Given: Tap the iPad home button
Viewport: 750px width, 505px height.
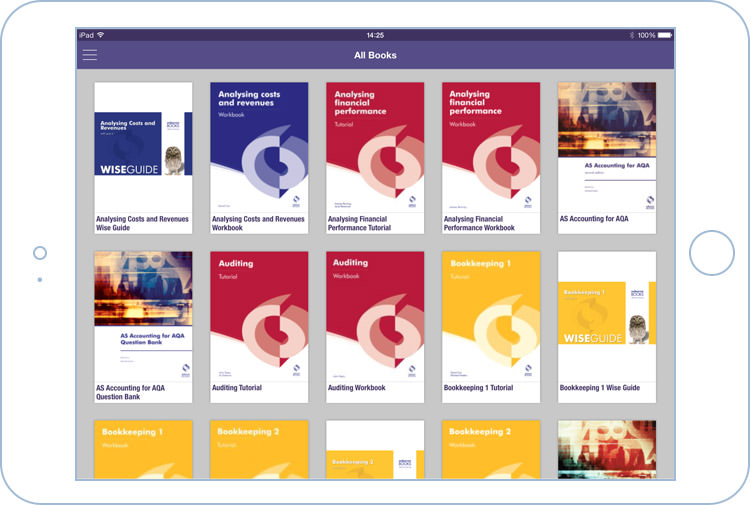Looking at the screenshot, I should (x=711, y=252).
